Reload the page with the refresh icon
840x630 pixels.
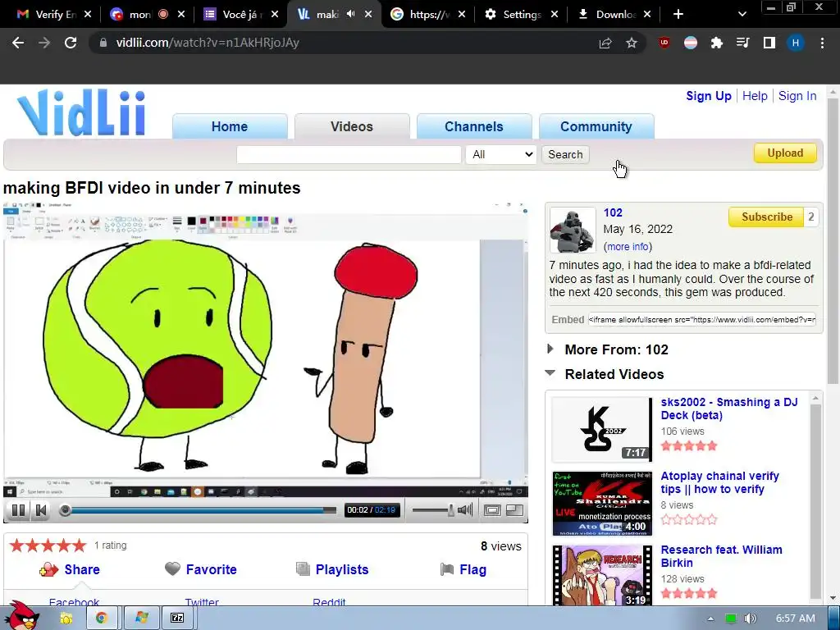click(71, 43)
